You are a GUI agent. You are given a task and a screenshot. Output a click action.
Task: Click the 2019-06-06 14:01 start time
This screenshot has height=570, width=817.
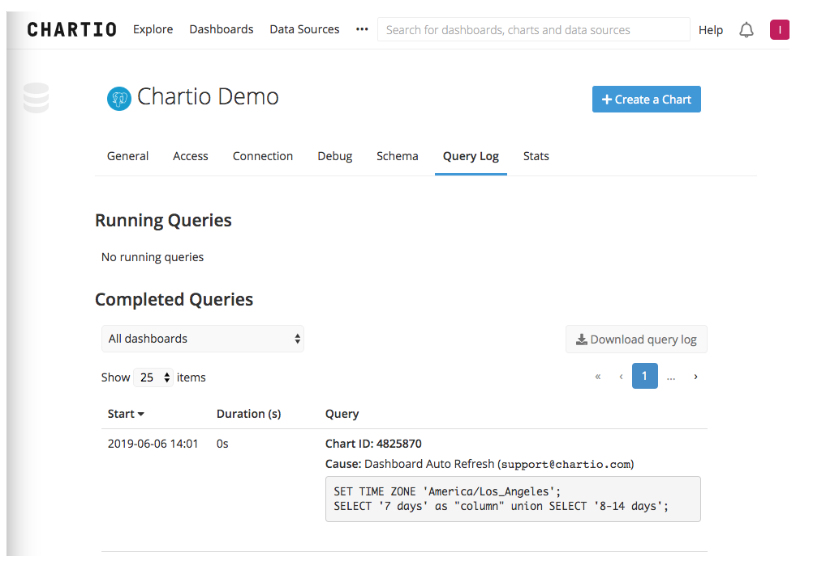click(x=153, y=444)
